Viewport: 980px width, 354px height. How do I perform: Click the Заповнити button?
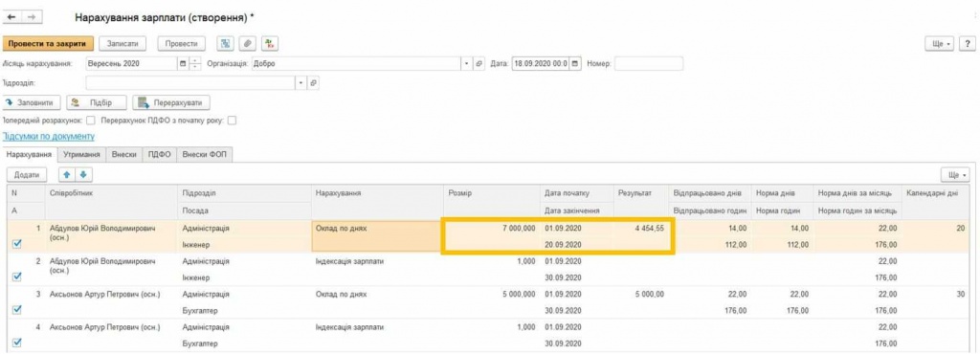click(32, 102)
